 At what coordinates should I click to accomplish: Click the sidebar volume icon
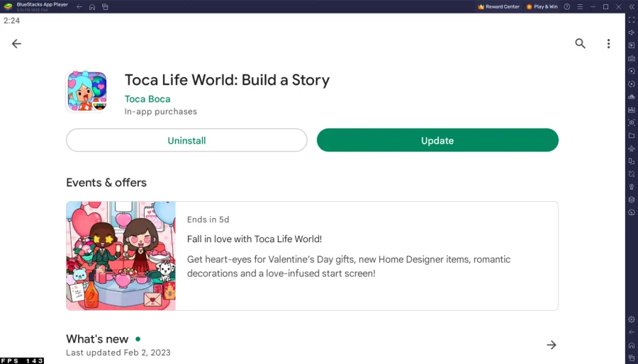(x=632, y=33)
